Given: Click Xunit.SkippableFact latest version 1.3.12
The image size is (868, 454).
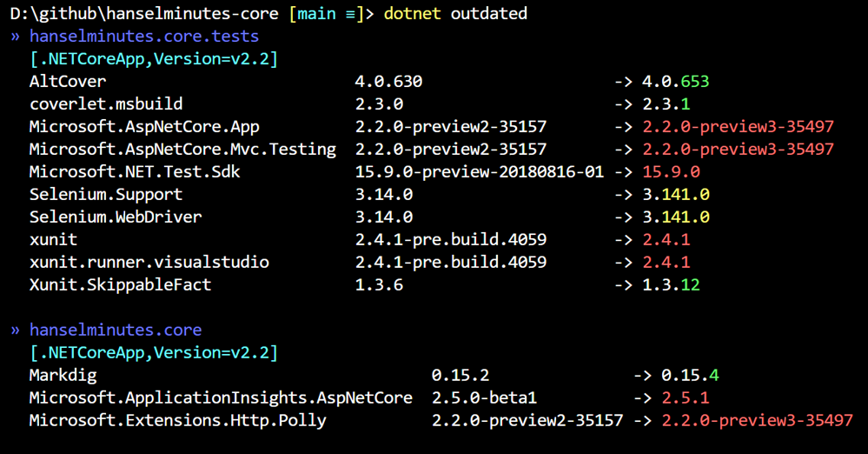Looking at the screenshot, I should tap(671, 285).
